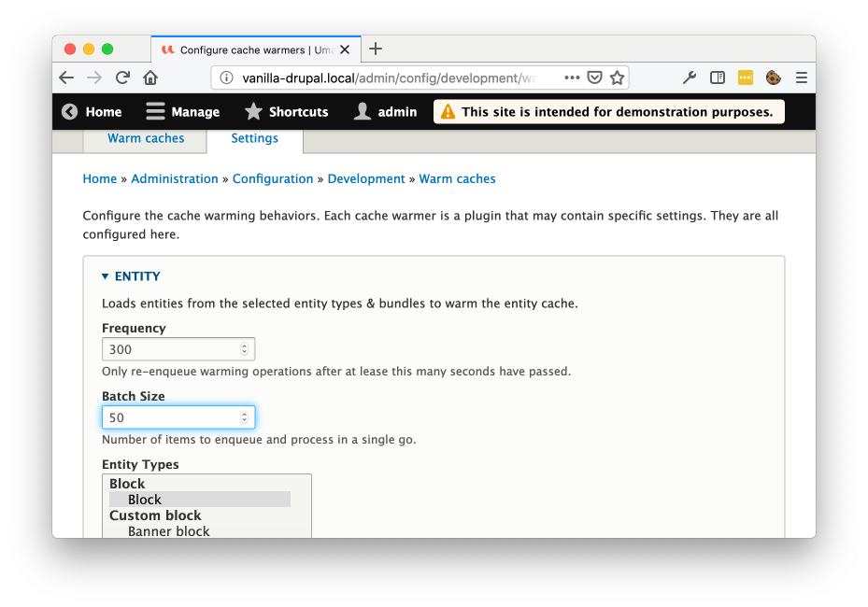Follow the Configuration breadcrumb link
Image resolution: width=868 pixels, height=607 pixels.
point(273,178)
